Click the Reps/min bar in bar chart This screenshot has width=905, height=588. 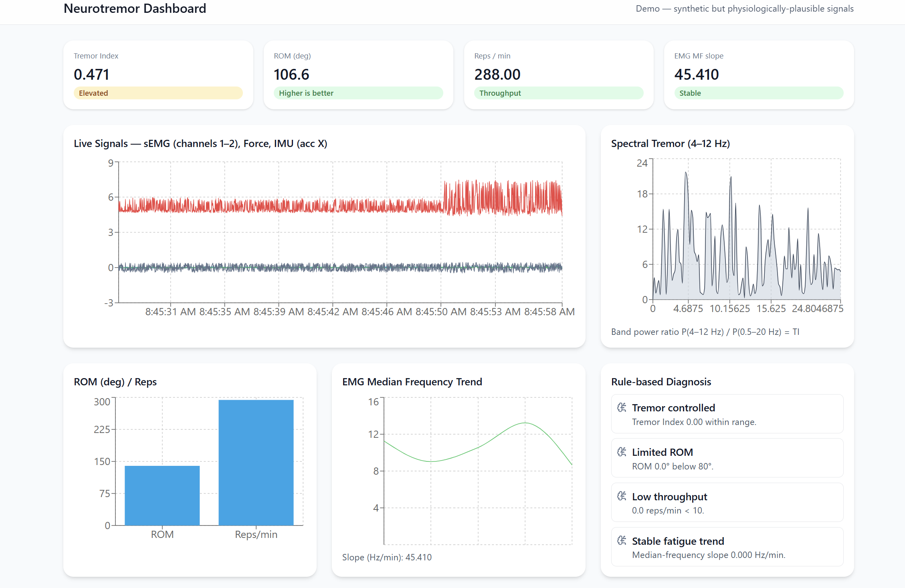click(256, 462)
